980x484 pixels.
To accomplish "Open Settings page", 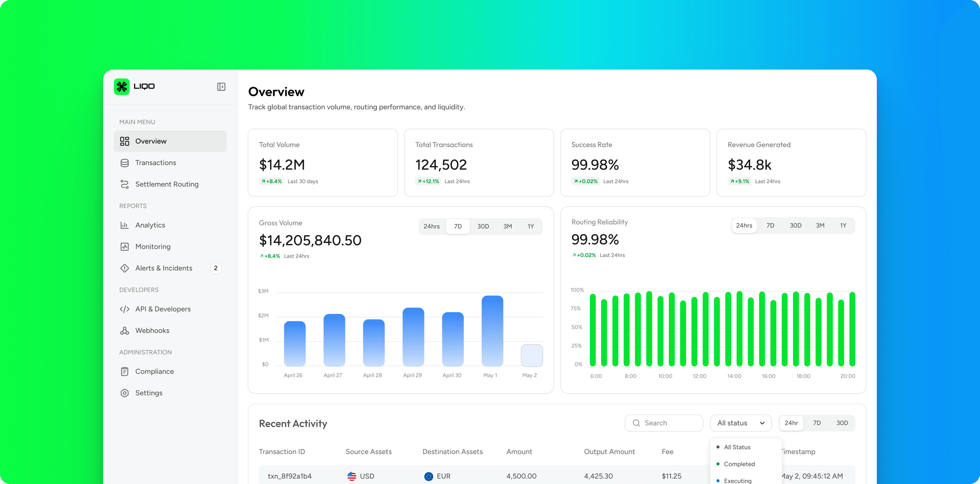I will [x=170, y=393].
